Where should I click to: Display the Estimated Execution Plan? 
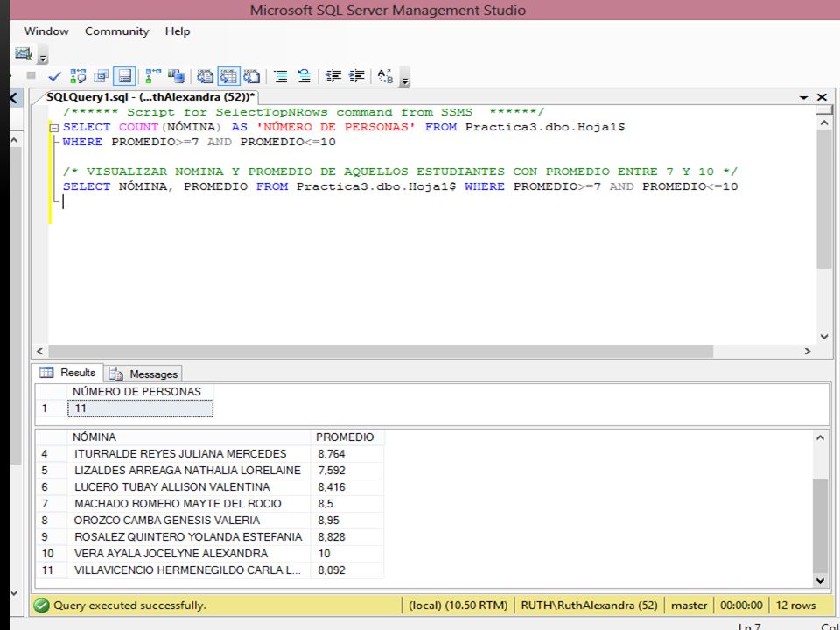click(x=78, y=77)
